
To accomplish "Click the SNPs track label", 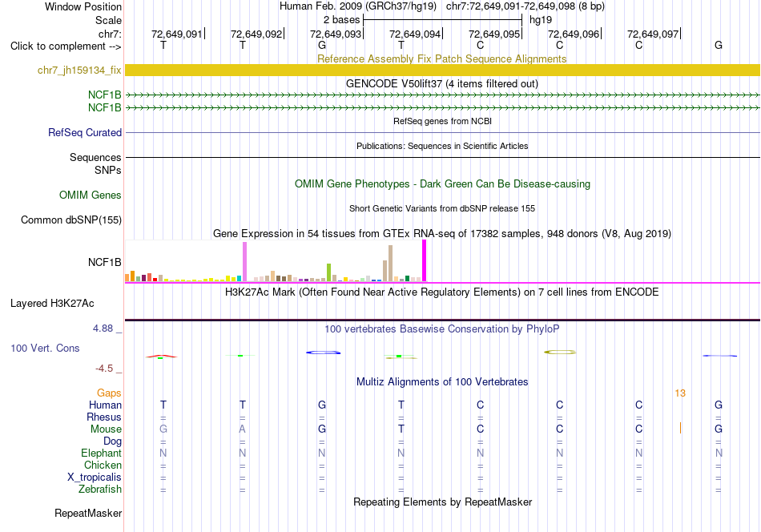I will pyautogui.click(x=108, y=171).
